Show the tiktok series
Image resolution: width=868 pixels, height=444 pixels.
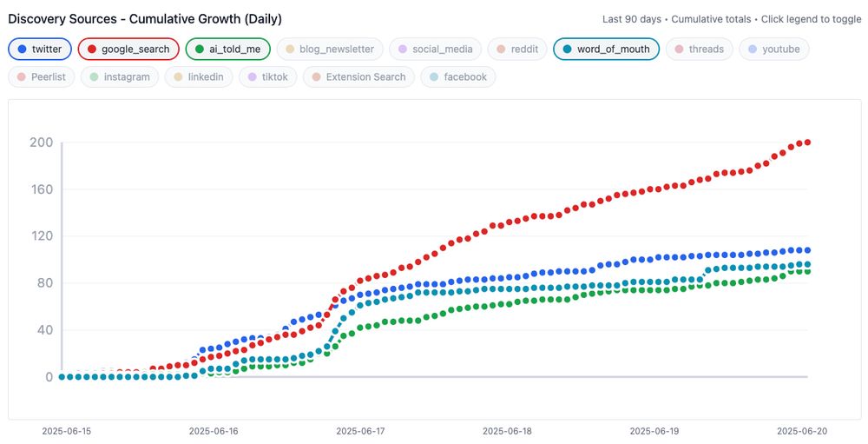[268, 77]
